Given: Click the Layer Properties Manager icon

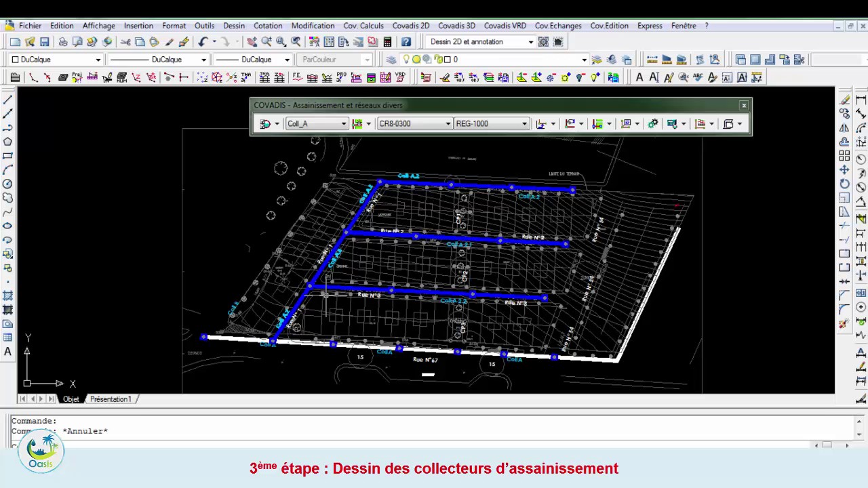Looking at the screenshot, I should pos(391,60).
